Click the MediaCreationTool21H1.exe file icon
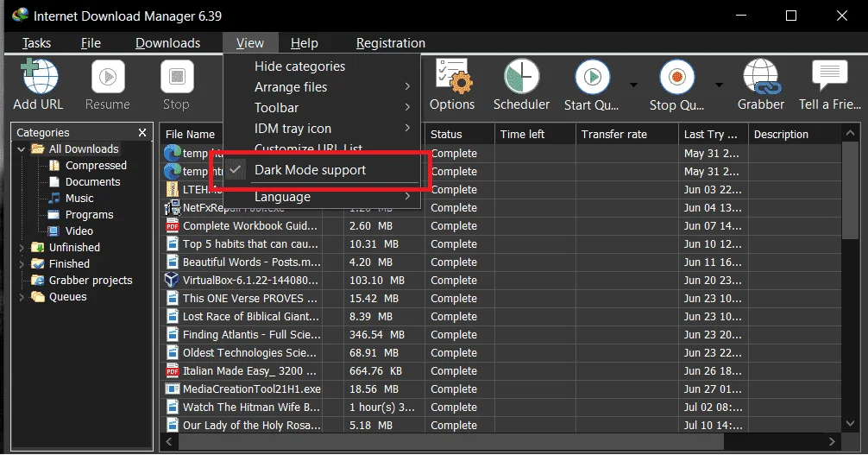This screenshot has width=868, height=455. click(173, 389)
